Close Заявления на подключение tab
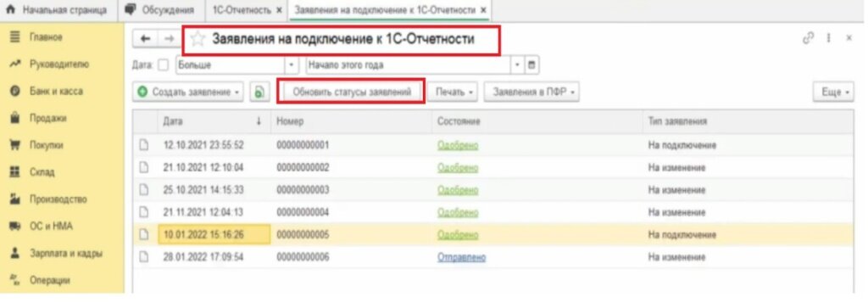 (483, 10)
